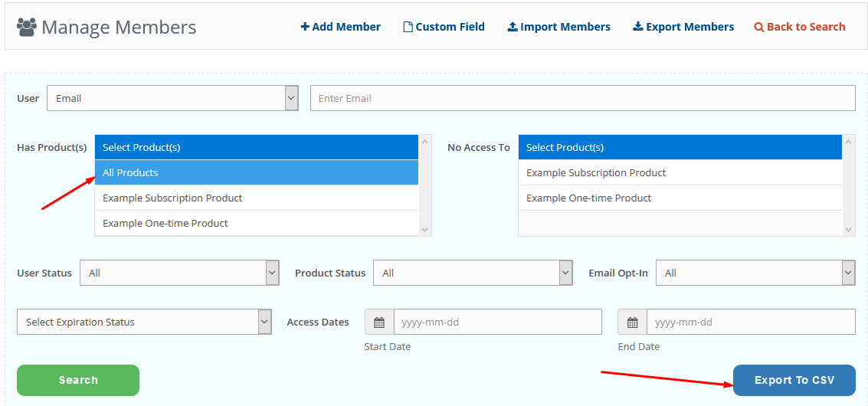Select All Products in Has Product(s) list

point(257,173)
